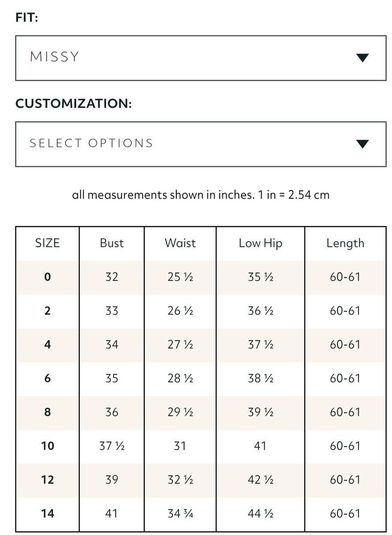This screenshot has height=535, width=392.
Task: Open the Select Options customization dropdown
Action: click(200, 144)
